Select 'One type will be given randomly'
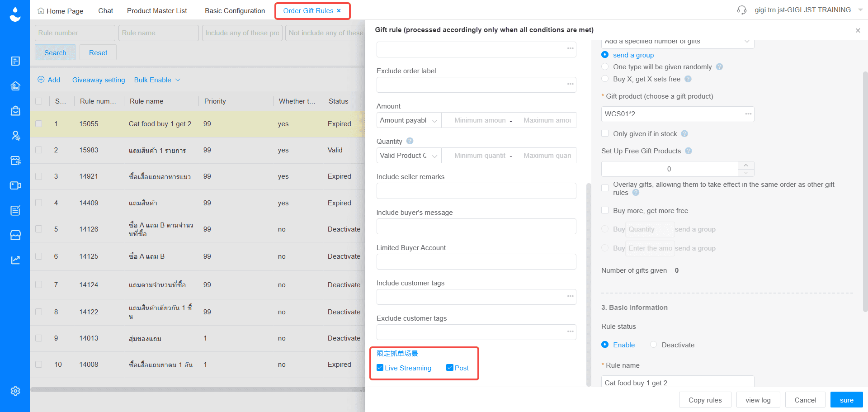 tap(605, 67)
